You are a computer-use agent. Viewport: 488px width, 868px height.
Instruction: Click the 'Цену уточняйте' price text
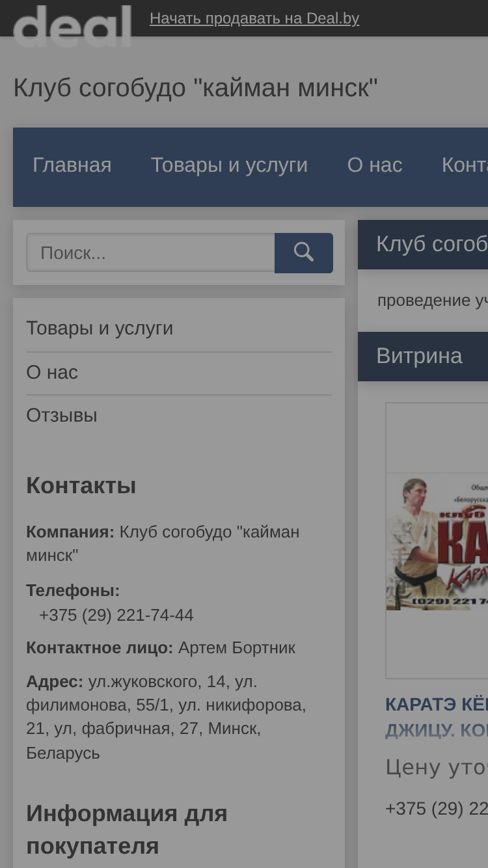point(437,767)
